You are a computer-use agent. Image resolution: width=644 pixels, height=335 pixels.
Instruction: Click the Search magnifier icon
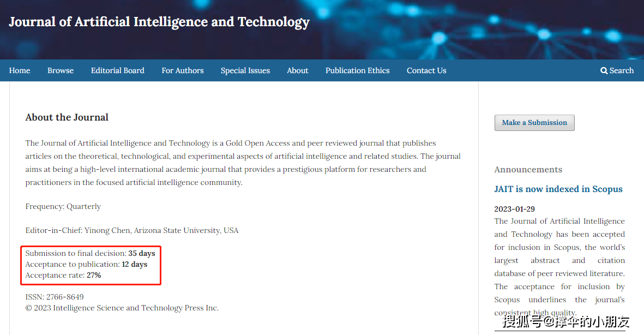[x=604, y=71]
